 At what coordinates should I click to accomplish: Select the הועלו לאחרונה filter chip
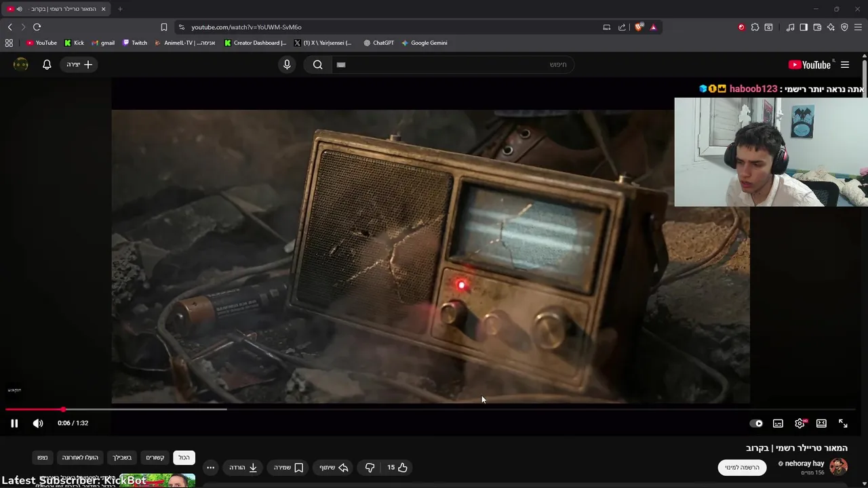pyautogui.click(x=80, y=457)
